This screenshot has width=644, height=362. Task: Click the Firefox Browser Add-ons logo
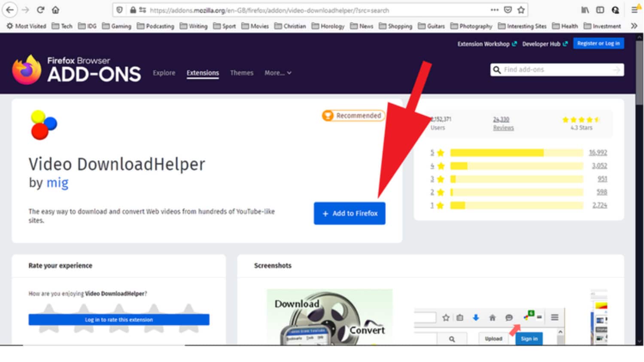pos(76,69)
